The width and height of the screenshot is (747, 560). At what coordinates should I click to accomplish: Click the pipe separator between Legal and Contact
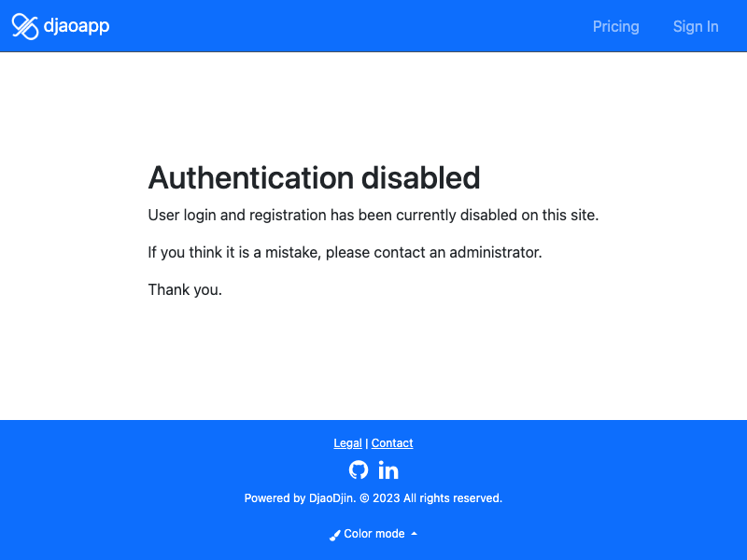pos(366,442)
